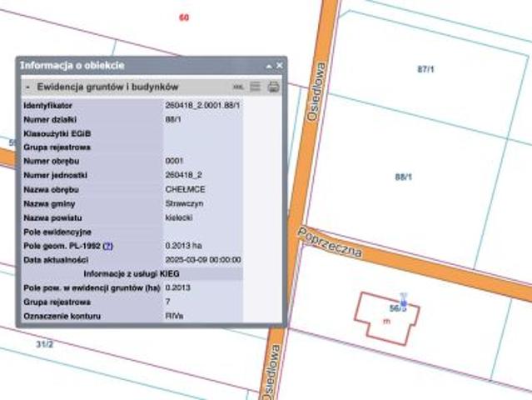Select the Nazwa gminy value Strawczyn
Image resolution: width=532 pixels, height=400 pixels.
pyautogui.click(x=184, y=203)
